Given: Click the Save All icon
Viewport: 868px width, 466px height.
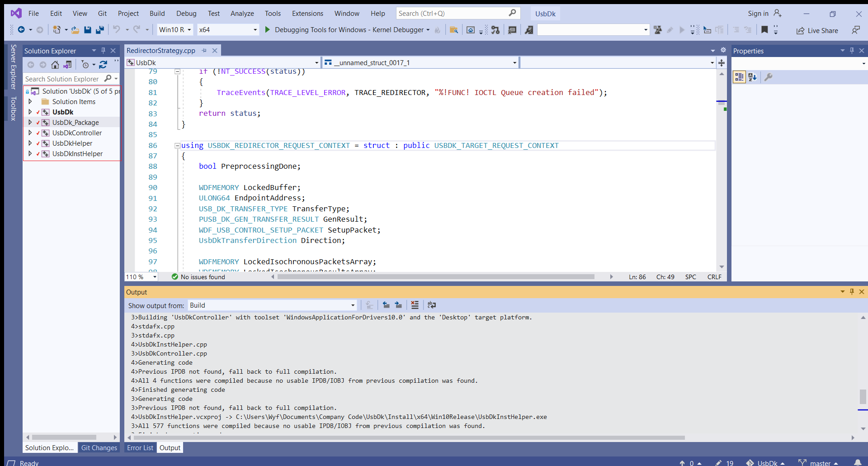Looking at the screenshot, I should tap(100, 30).
